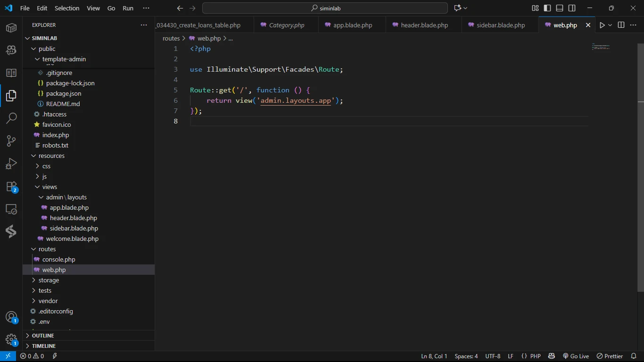Toggle the bottom Panel layout
This screenshot has height=362, width=644.
tap(560, 8)
